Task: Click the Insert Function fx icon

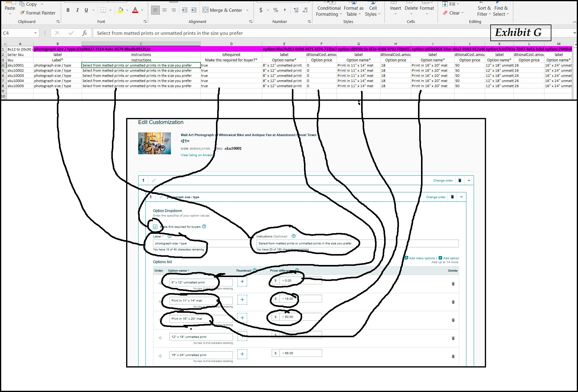Action: tap(84, 33)
